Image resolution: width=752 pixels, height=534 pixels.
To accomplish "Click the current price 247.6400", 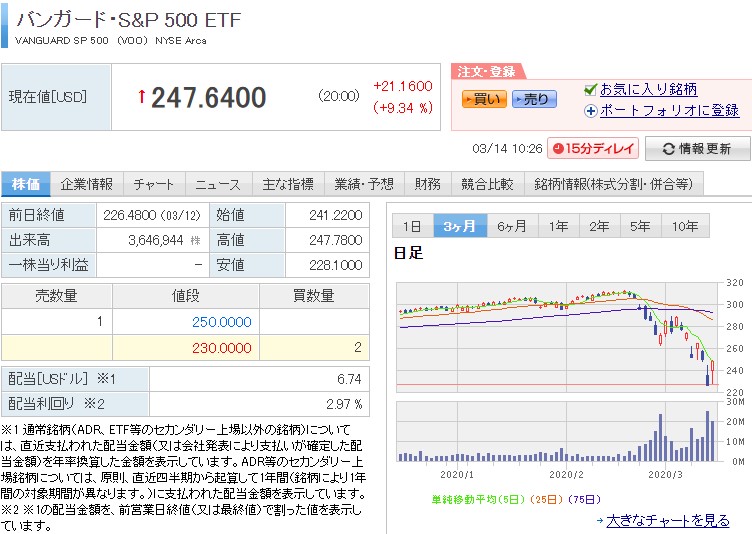I will click(x=209, y=97).
